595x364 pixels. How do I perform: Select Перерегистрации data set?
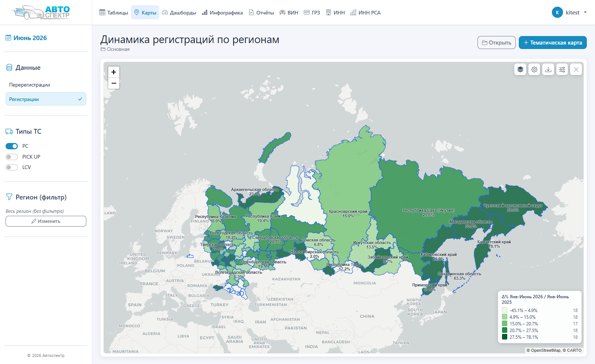[46, 85]
